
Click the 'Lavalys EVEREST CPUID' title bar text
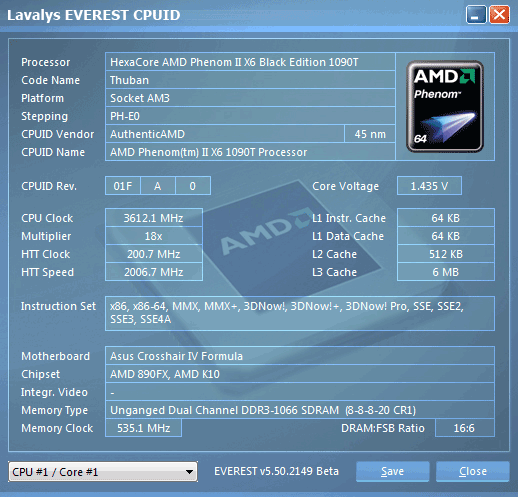pos(94,15)
